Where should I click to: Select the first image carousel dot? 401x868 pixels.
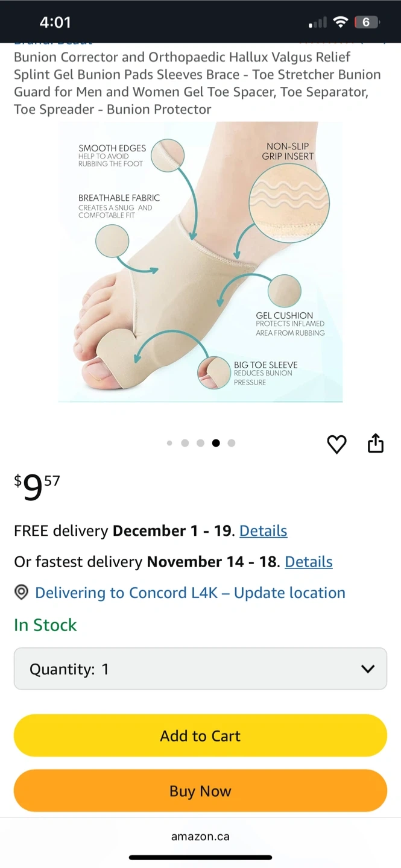(x=169, y=443)
